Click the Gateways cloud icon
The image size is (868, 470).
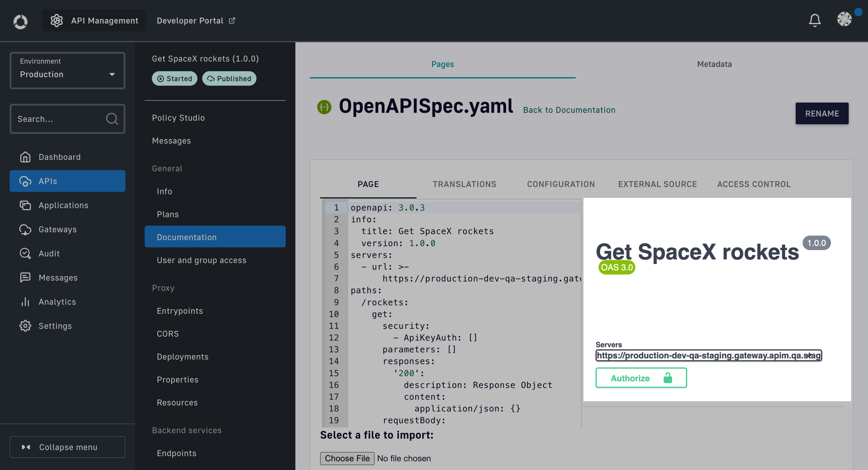click(25, 229)
